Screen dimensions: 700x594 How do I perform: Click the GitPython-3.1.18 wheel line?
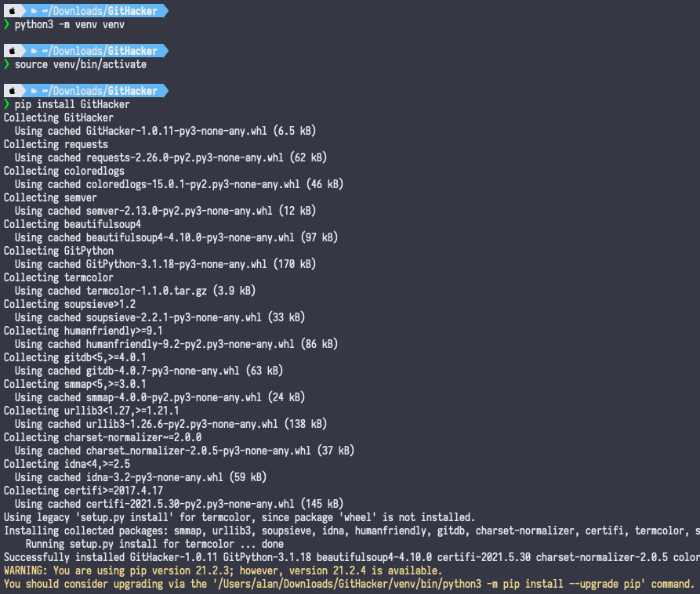click(165, 264)
